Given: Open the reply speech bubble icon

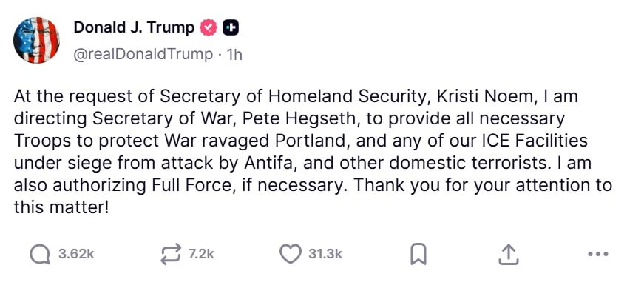Looking at the screenshot, I should tap(41, 254).
